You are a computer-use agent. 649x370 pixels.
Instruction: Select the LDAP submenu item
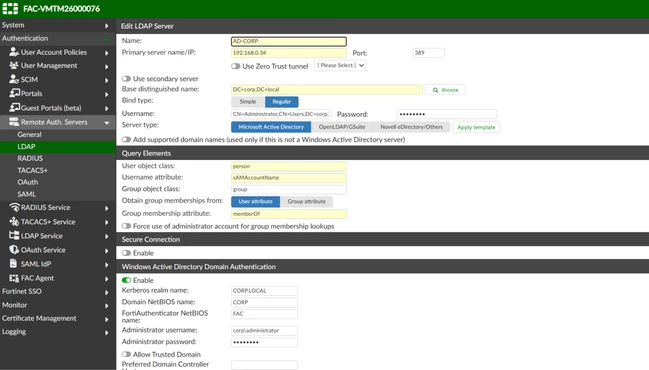[58, 147]
